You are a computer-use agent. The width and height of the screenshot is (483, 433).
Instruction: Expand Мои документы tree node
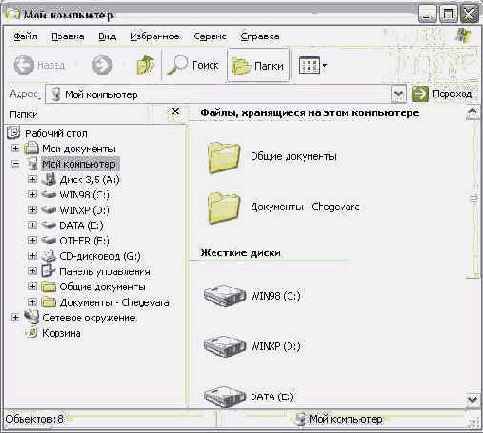click(x=15, y=148)
